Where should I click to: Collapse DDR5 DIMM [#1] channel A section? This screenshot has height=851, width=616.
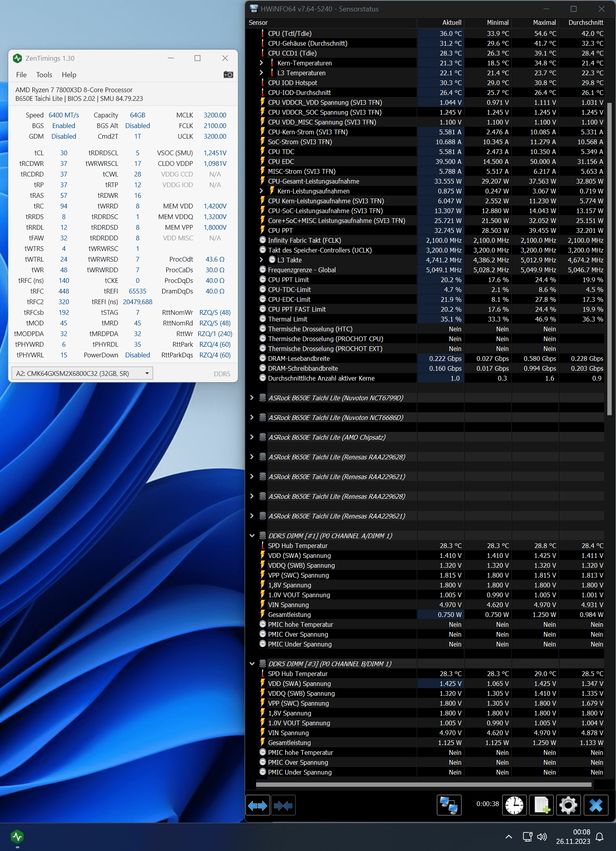pos(252,535)
